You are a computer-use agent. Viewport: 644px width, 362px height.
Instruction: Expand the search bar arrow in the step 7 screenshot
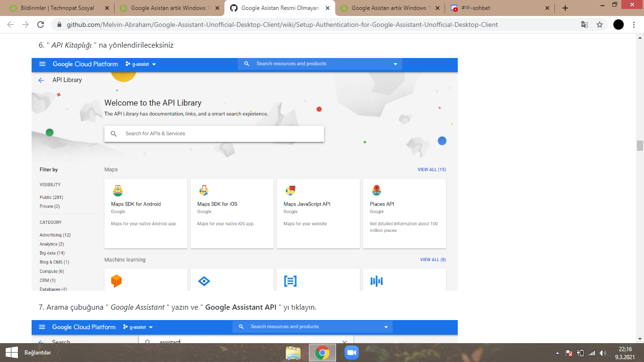coord(386,327)
